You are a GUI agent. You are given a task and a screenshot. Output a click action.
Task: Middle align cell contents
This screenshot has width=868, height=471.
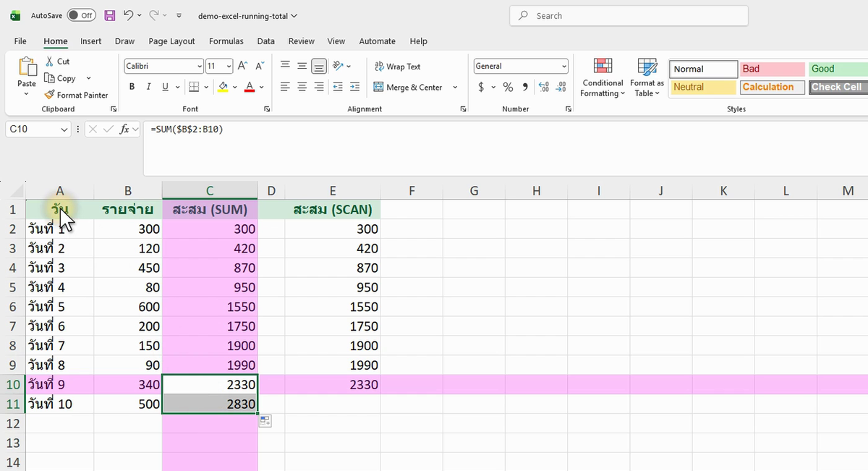pyautogui.click(x=302, y=66)
